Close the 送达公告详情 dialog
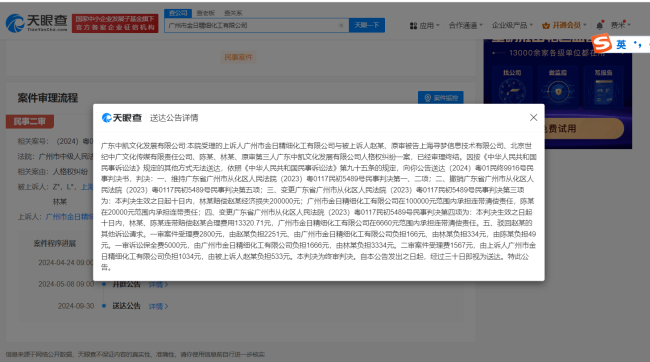The height and width of the screenshot is (362, 650). (533, 117)
